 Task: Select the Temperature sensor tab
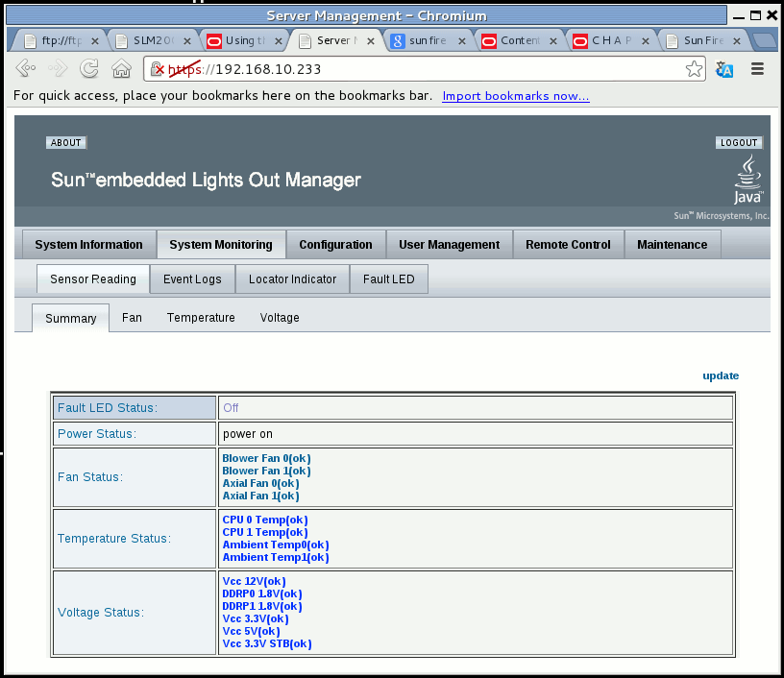[x=201, y=318]
